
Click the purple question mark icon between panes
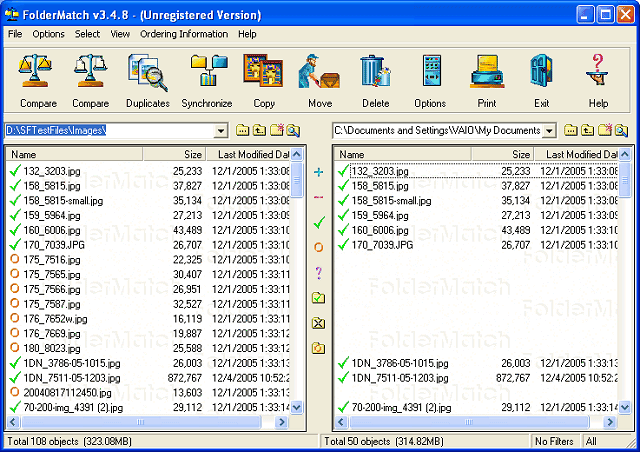[318, 273]
